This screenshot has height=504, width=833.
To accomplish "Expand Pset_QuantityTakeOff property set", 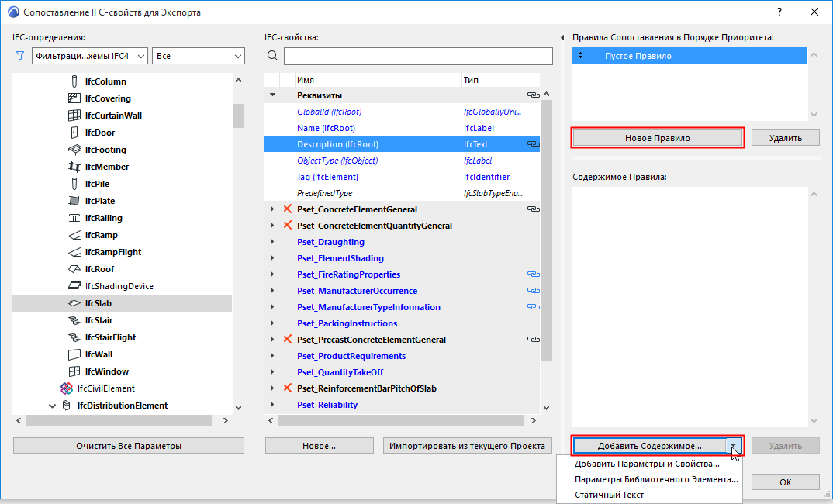I will (x=272, y=371).
